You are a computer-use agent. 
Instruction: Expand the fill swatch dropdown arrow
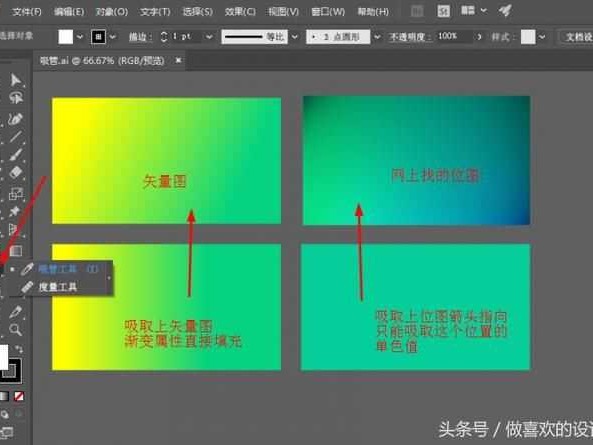[80, 37]
